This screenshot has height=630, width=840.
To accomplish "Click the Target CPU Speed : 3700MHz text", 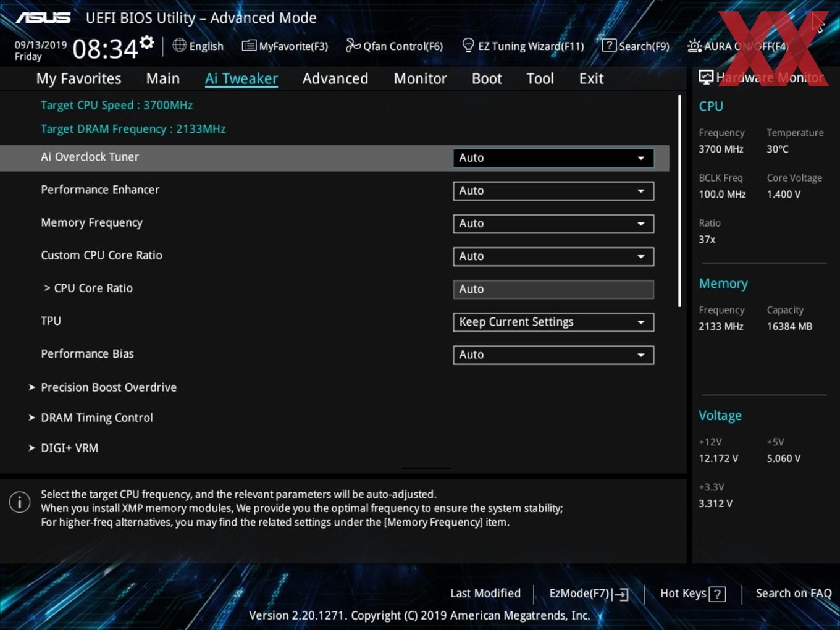I will [x=117, y=105].
